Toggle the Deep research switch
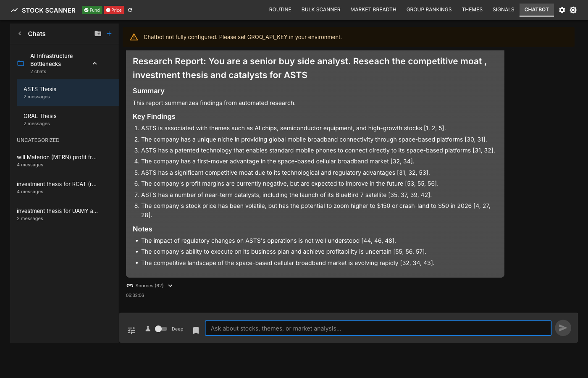Screen dimensions: 588x378 (161, 329)
